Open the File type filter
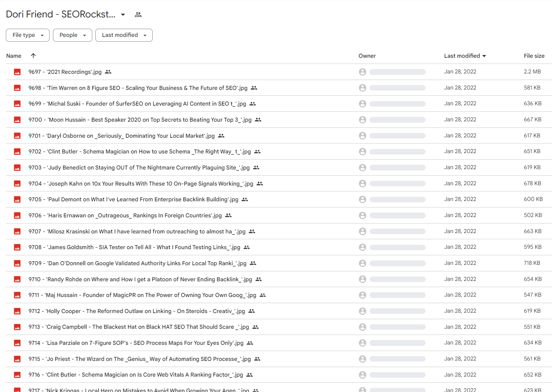This screenshot has height=392, width=552. pyautogui.click(x=28, y=35)
